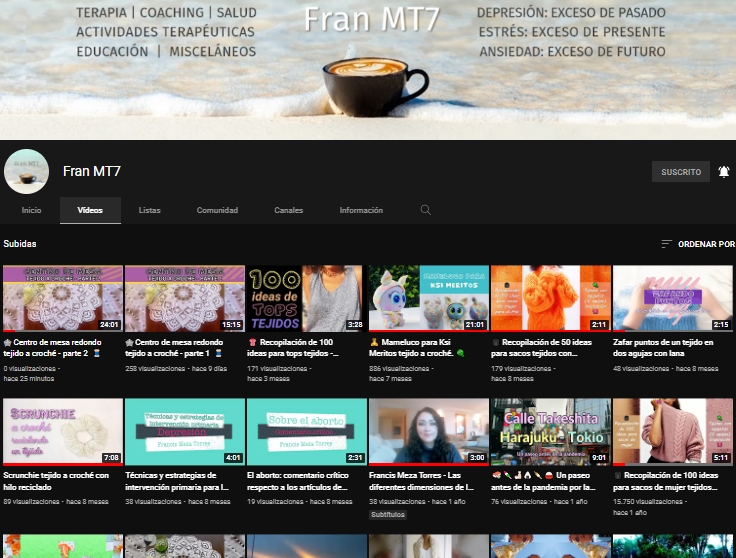Image resolution: width=736 pixels, height=558 pixels.
Task: Switch to the Inicio tab
Action: pos(31,210)
